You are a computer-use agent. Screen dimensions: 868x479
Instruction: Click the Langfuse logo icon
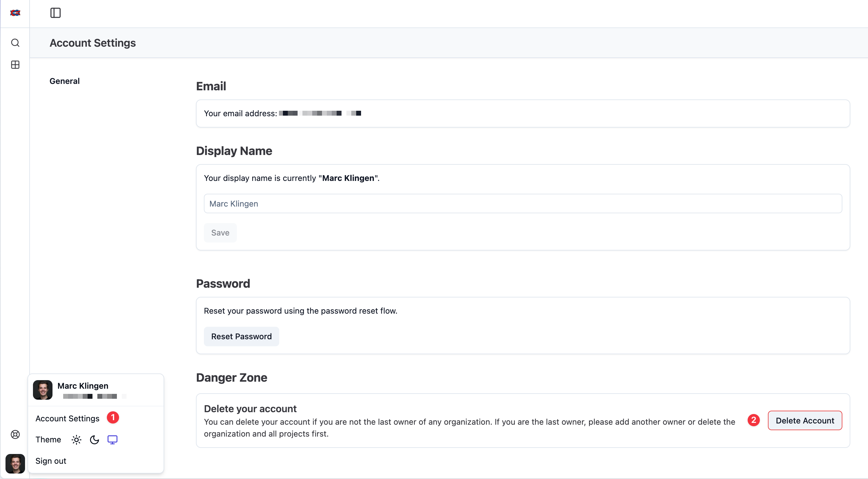click(x=15, y=13)
